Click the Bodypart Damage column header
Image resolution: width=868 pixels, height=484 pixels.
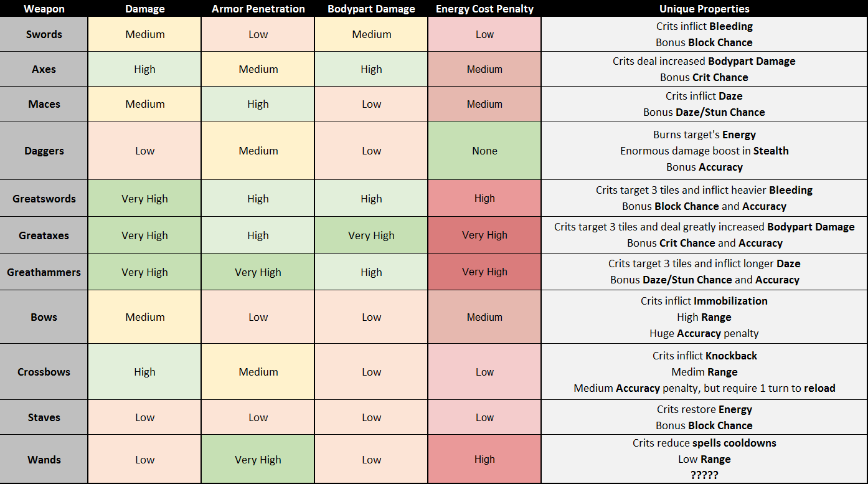(x=371, y=9)
